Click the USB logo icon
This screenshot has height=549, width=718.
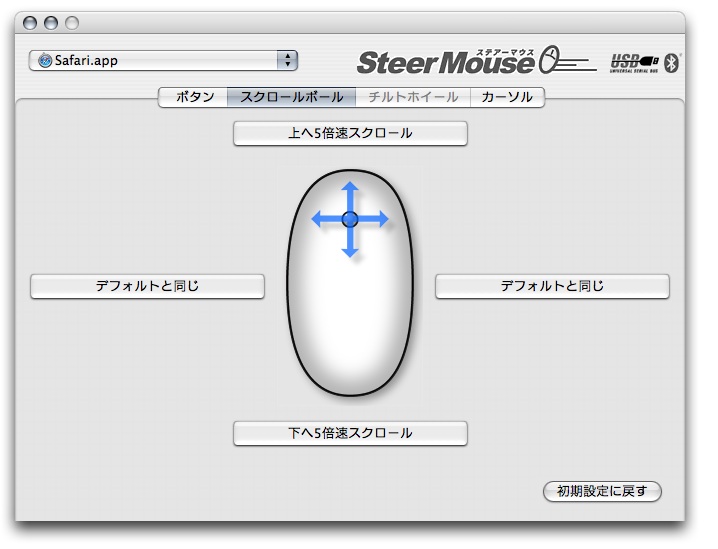635,62
